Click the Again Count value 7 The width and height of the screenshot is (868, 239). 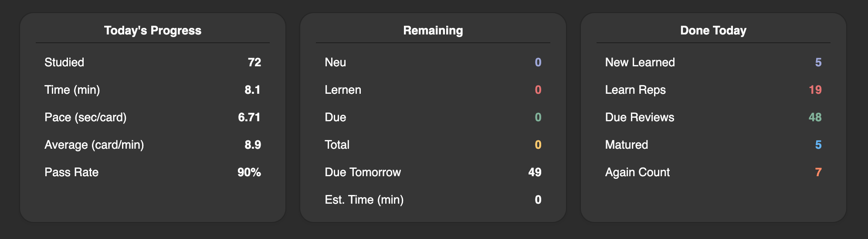(818, 172)
